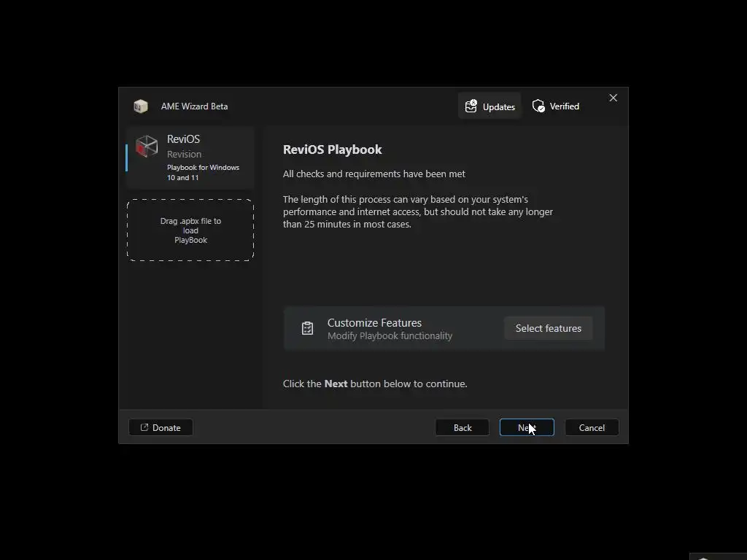Click the ReviOS cube icon in sidebar

[x=146, y=146]
